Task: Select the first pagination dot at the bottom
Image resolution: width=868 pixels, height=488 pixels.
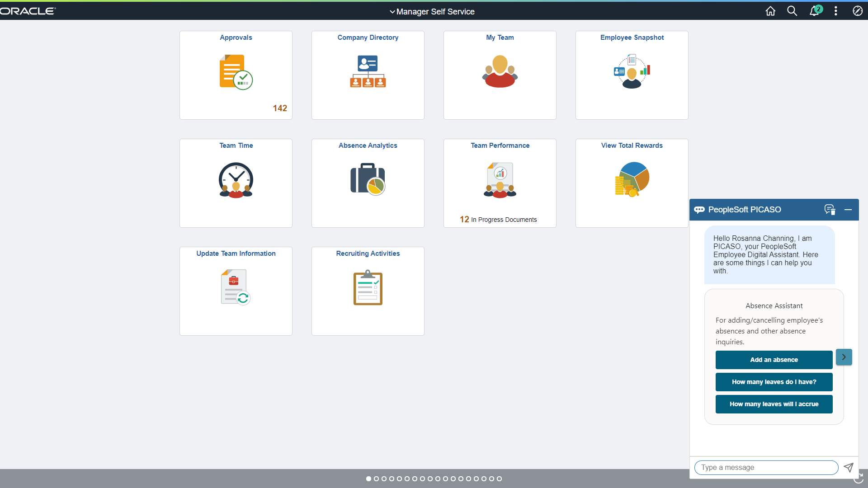Action: (x=369, y=479)
